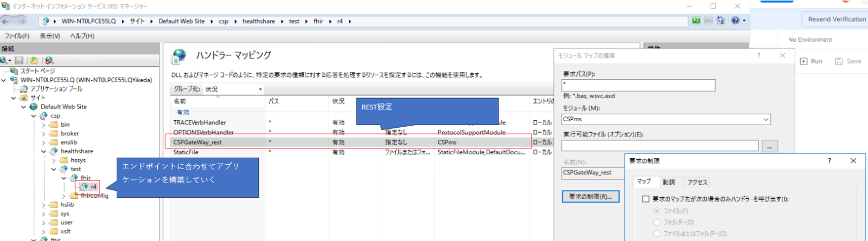
Task: Click the 要求の制限(R)... button
Action: [x=590, y=197]
